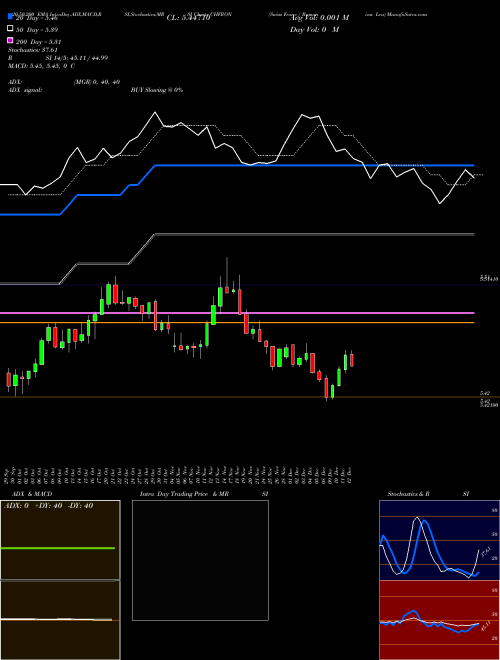This screenshot has width=500, height=660.
Task: Select the '50 Day = 5.39' legend text
Action: pos(37,30)
